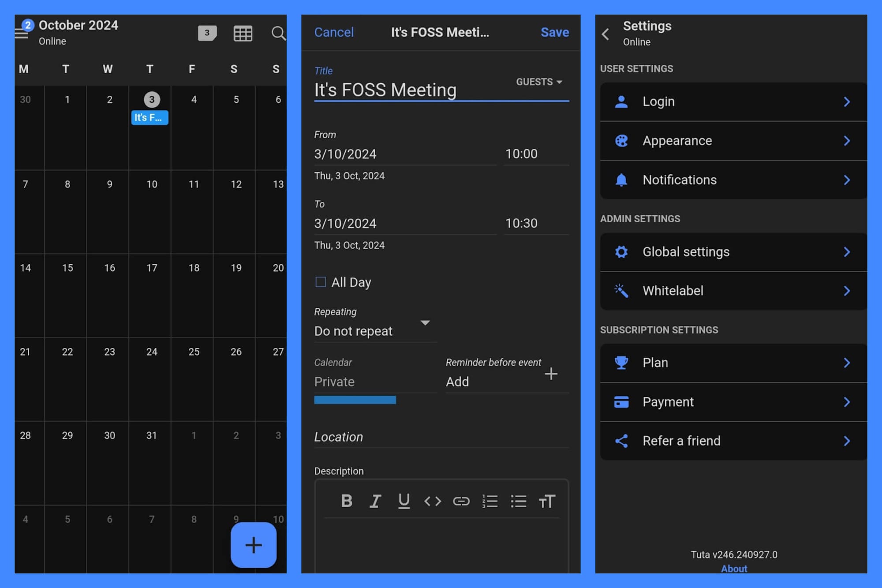Tap the plus button to create event

click(x=253, y=545)
